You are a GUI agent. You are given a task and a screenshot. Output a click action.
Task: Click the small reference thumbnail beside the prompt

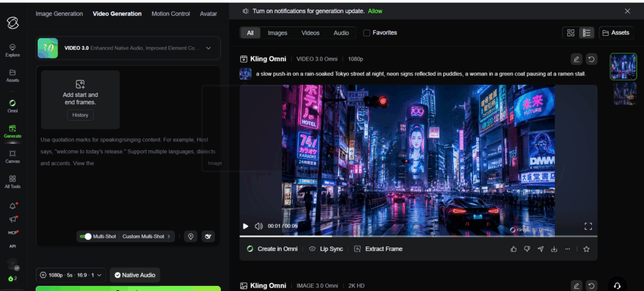point(246,74)
